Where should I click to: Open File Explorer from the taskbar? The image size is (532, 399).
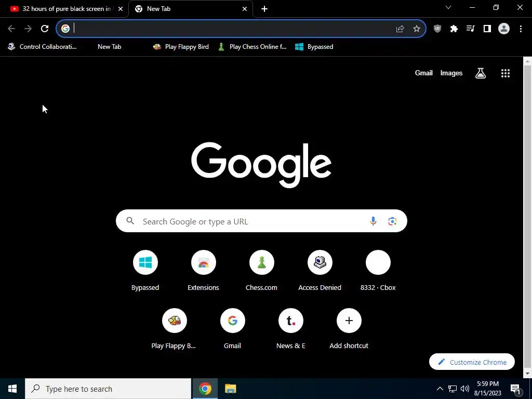[x=230, y=389]
